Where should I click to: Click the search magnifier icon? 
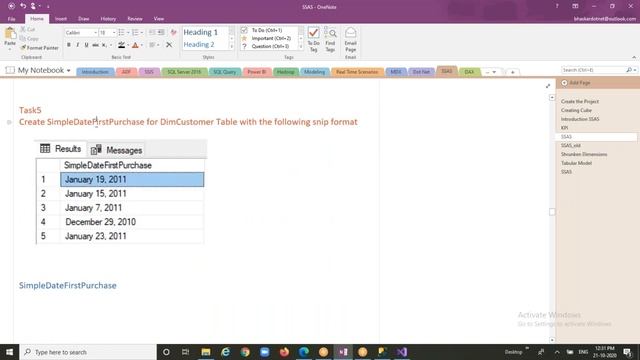tap(629, 70)
